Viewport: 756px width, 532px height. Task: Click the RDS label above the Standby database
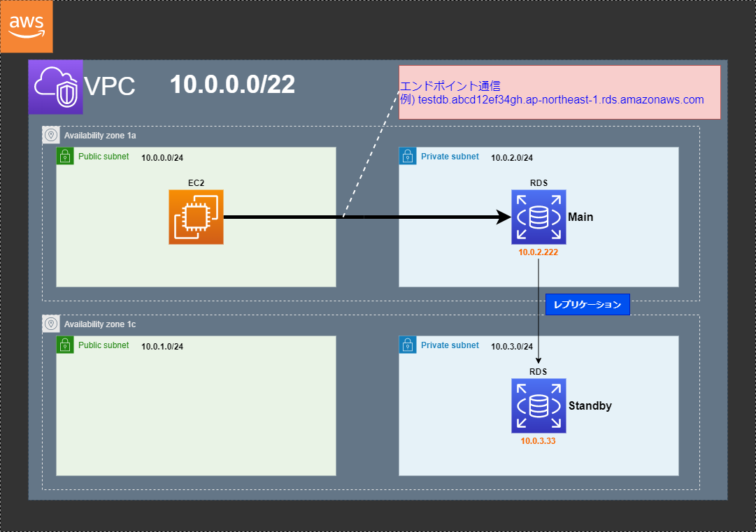click(539, 372)
